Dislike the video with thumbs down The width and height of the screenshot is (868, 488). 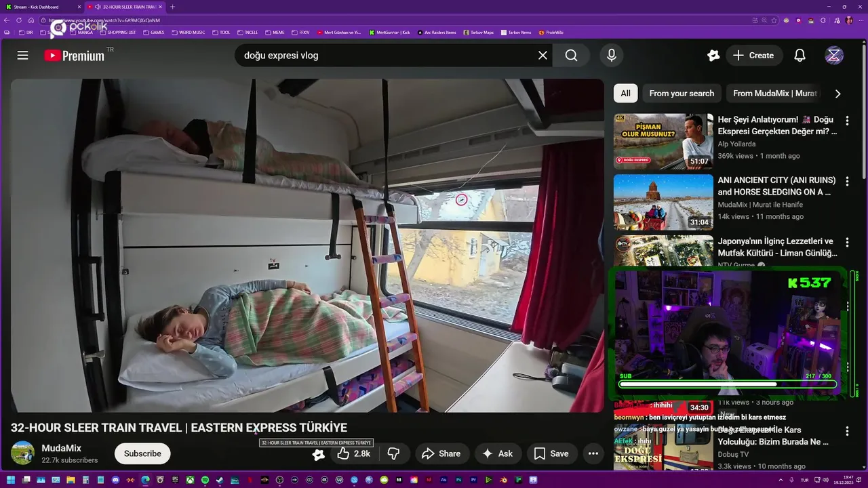pyautogui.click(x=393, y=453)
